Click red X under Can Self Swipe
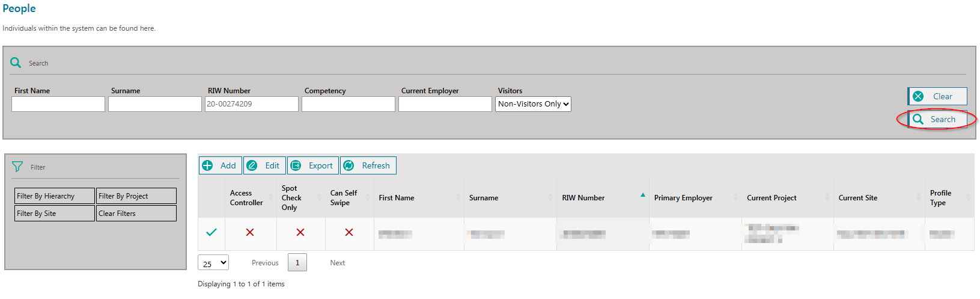 pyautogui.click(x=349, y=232)
